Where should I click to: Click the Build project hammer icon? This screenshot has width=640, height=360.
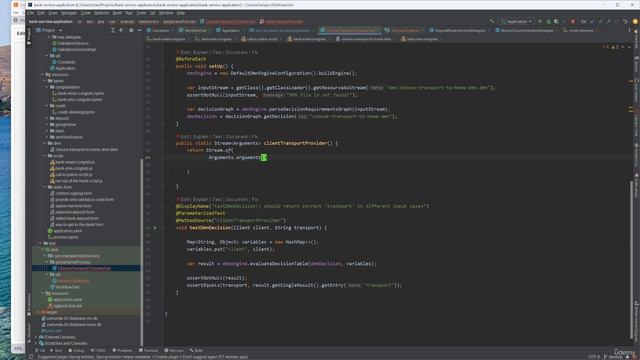pyautogui.click(x=492, y=21)
